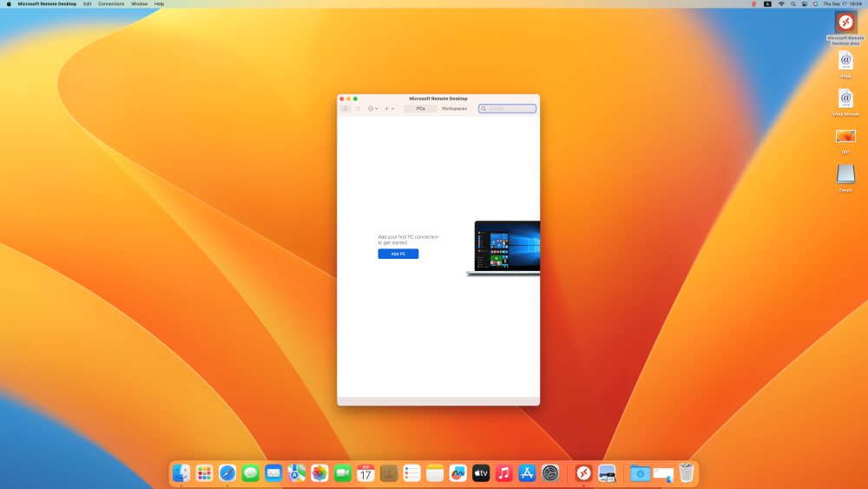Open Reminders from the Dock
The width and height of the screenshot is (868, 489).
point(411,473)
